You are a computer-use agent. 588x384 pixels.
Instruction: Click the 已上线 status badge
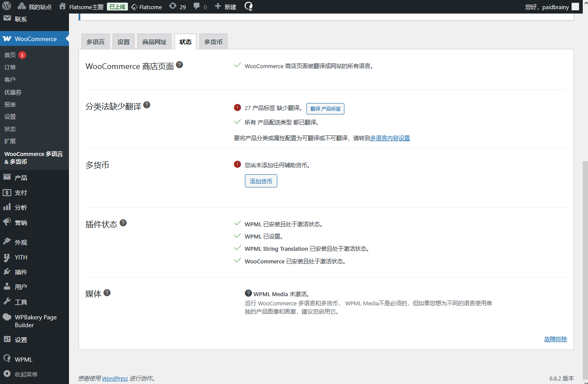coord(117,7)
